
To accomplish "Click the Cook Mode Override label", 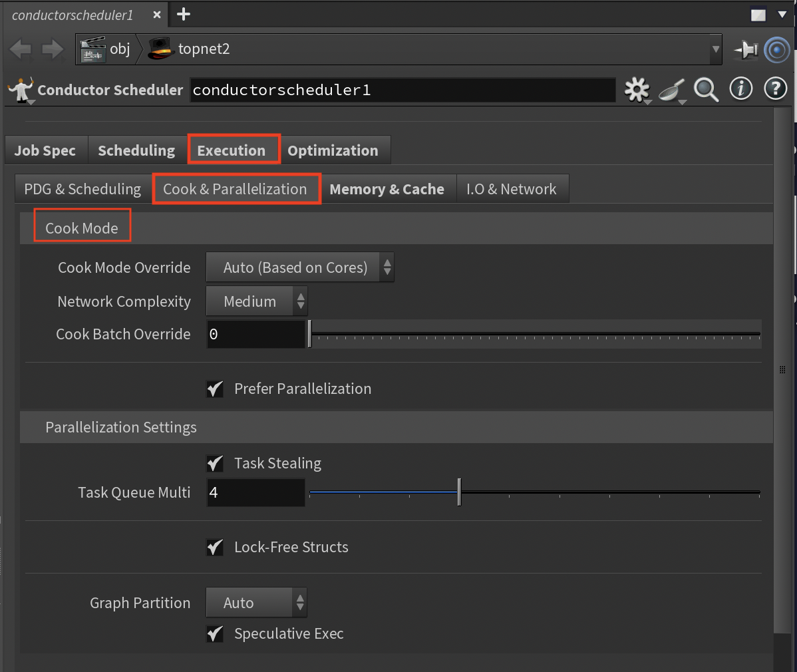I will click(x=124, y=268).
